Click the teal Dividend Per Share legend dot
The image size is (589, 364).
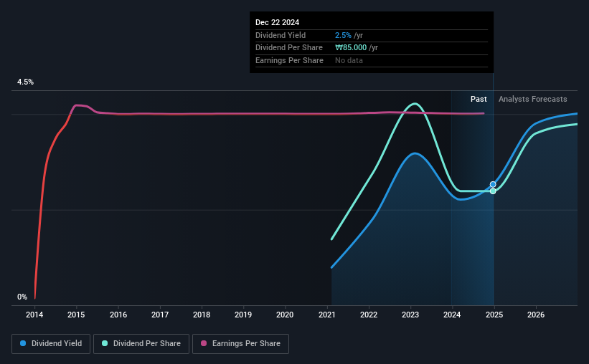coord(105,343)
